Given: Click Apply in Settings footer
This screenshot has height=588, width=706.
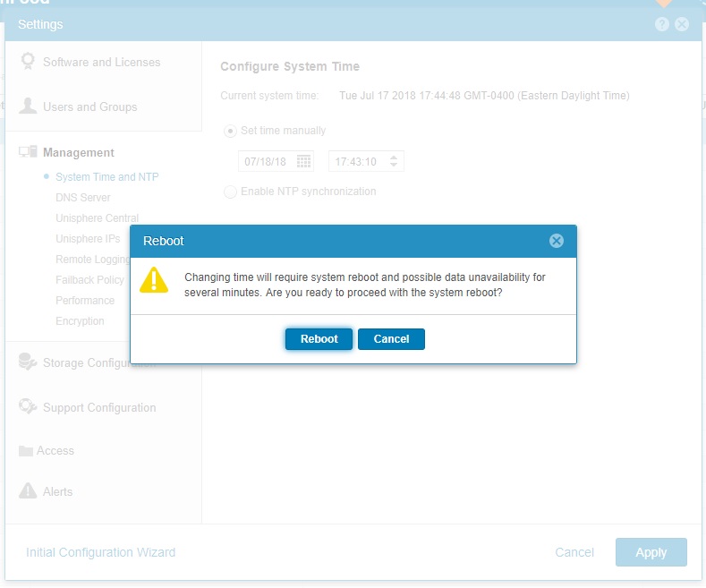Looking at the screenshot, I should 651,552.
